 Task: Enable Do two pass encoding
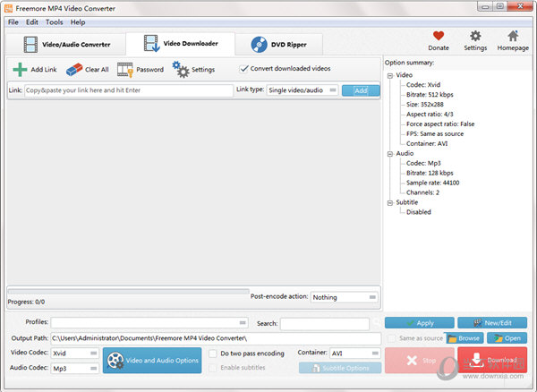pyautogui.click(x=213, y=354)
